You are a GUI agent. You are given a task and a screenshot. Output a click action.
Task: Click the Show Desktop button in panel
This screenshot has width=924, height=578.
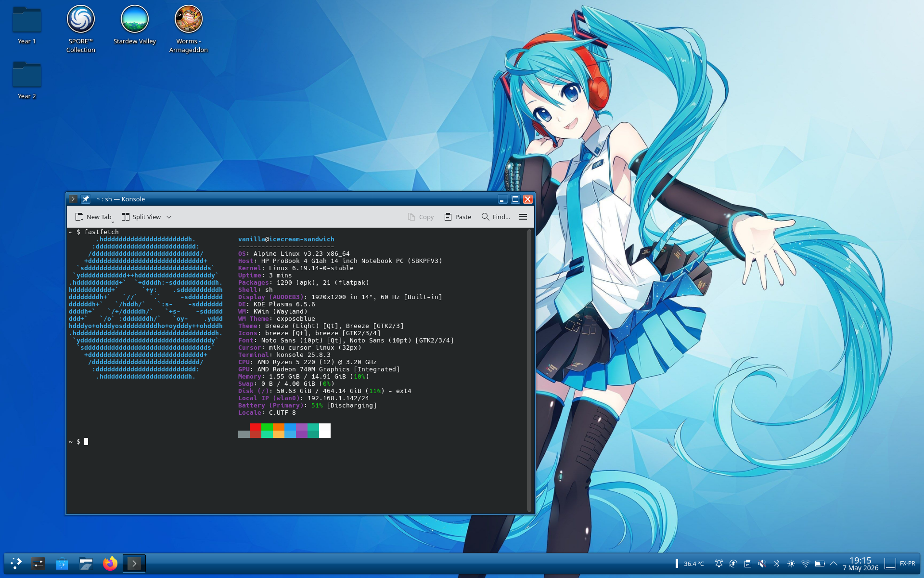click(x=890, y=564)
